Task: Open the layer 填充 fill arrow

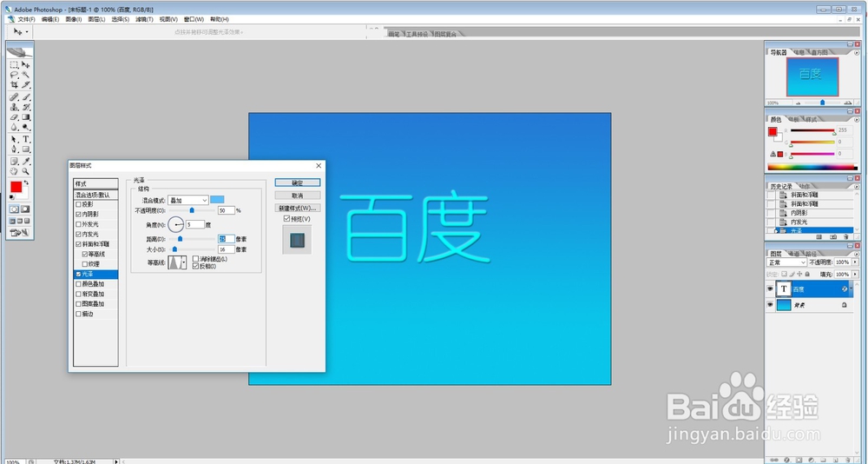Action: pyautogui.click(x=854, y=275)
